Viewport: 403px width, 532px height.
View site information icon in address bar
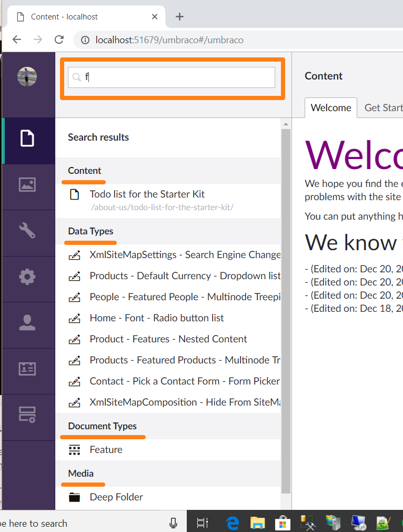[85, 40]
